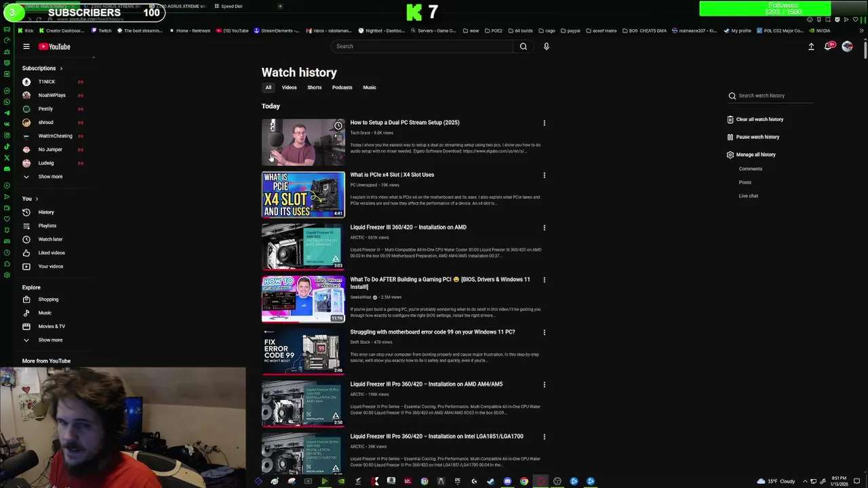
Task: Click the Search watch history field
Action: click(x=770, y=96)
